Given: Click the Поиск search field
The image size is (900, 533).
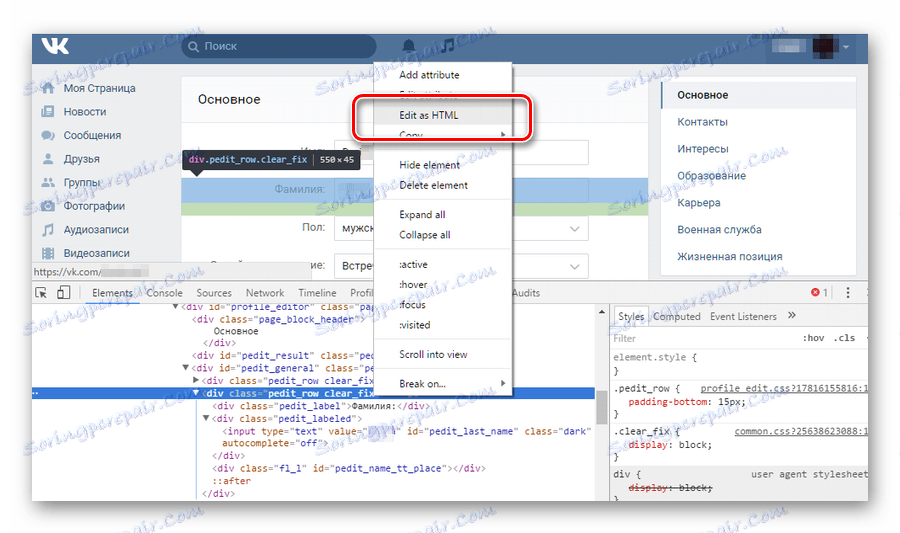Looking at the screenshot, I should pyautogui.click(x=279, y=46).
